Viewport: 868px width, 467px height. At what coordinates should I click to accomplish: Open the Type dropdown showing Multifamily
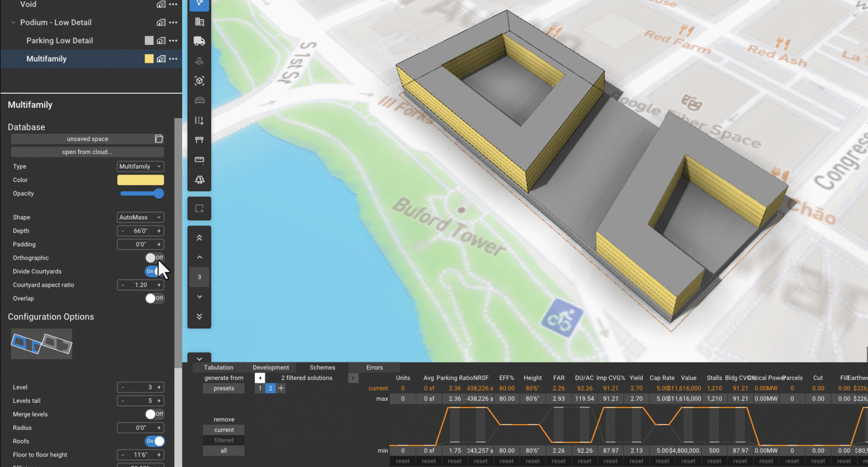(140, 166)
